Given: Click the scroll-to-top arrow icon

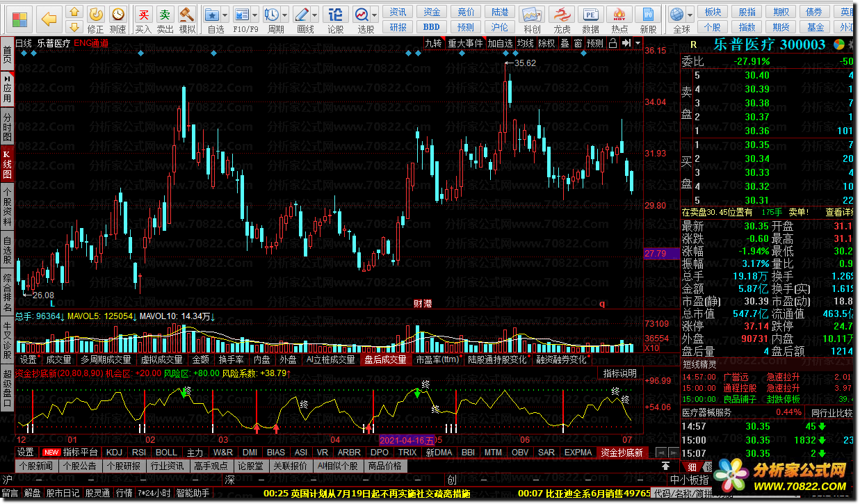Looking at the screenshot, I should [665, 465].
